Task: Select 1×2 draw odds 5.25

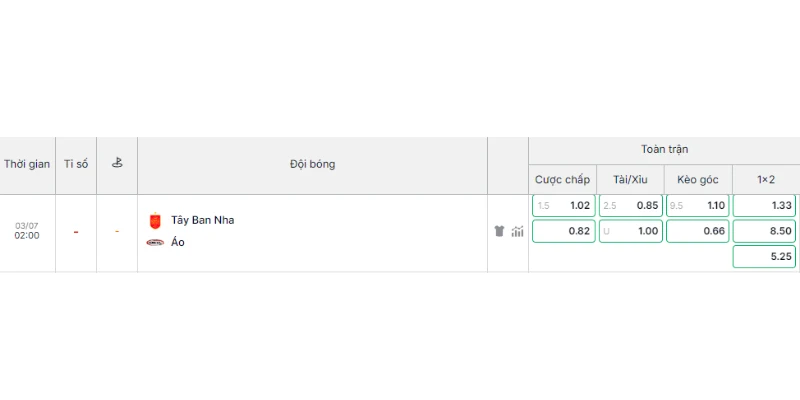Action: [x=764, y=257]
